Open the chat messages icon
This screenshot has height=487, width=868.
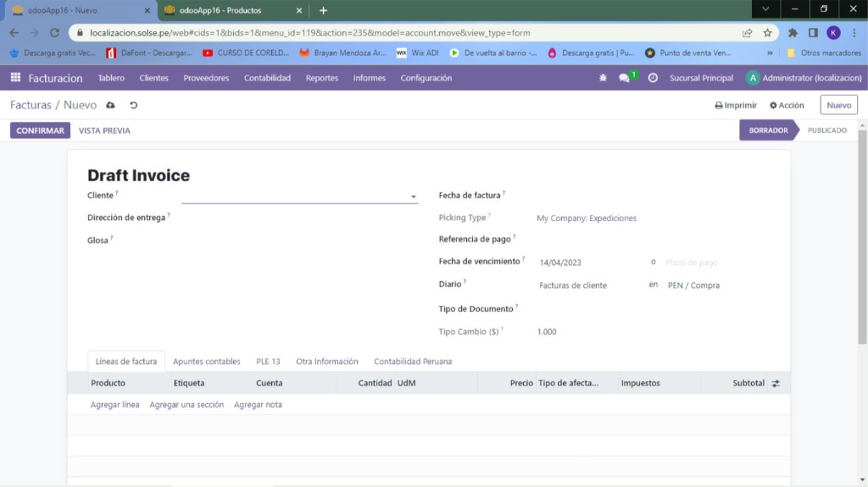pyautogui.click(x=625, y=78)
